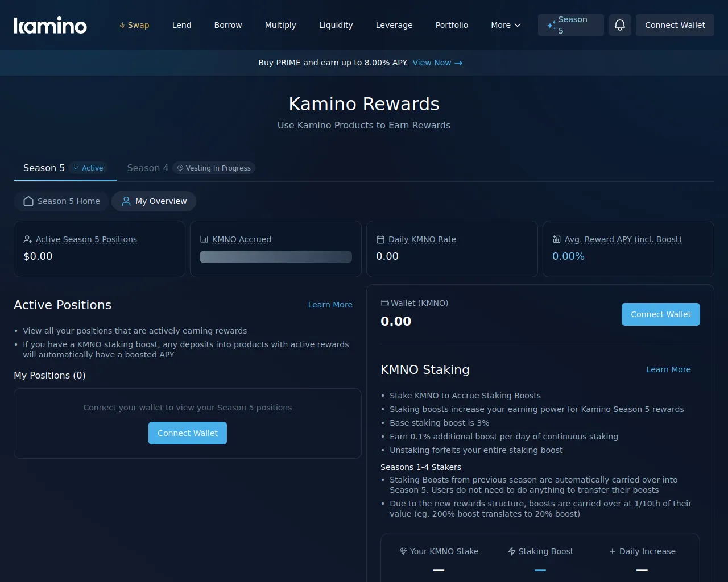The width and height of the screenshot is (728, 582).
Task: Select the My Overview view
Action: click(154, 201)
